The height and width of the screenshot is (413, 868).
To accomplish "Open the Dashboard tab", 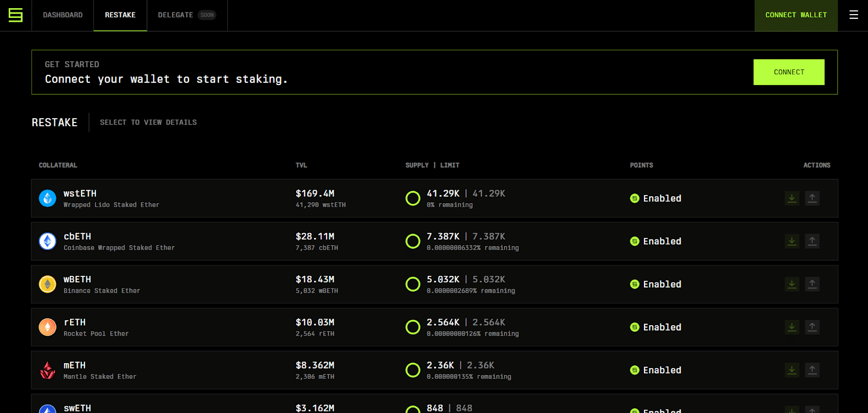I will point(63,15).
